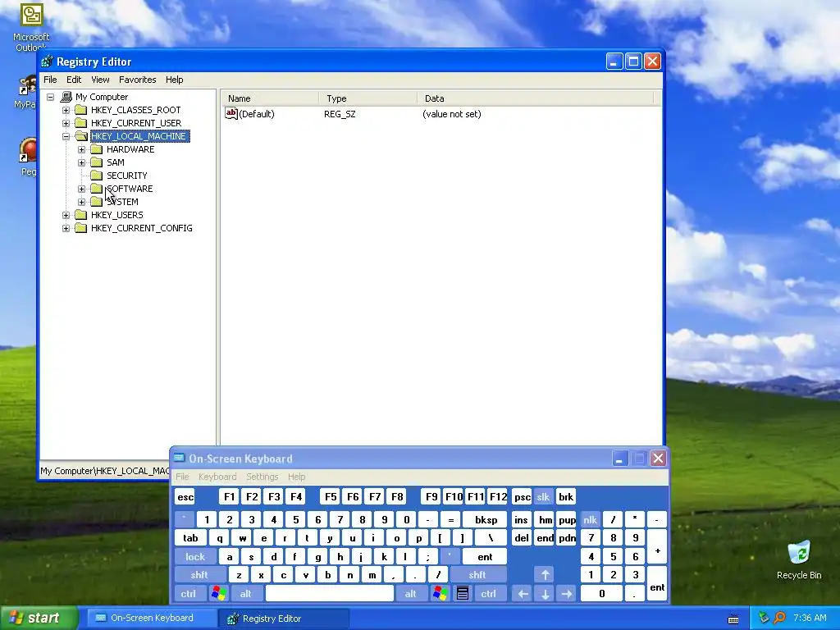Click right Windows logo key on keyboard
This screenshot has width=840, height=630.
(441, 594)
